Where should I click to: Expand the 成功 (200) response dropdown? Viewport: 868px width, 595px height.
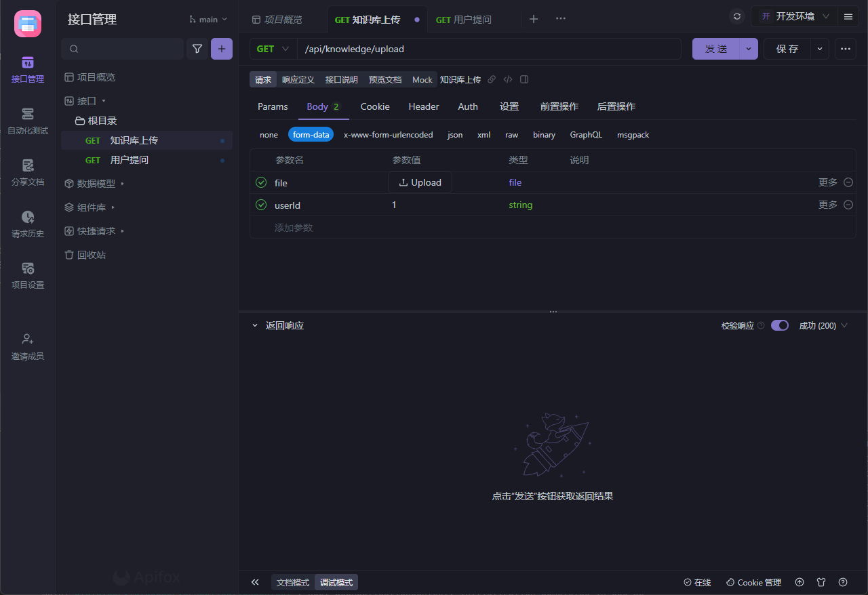(x=823, y=325)
